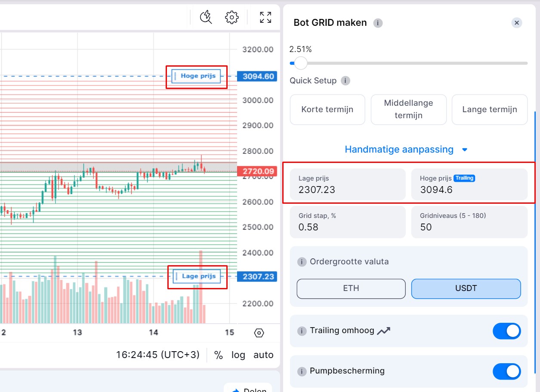Click info icon beside Pumpbescherming
This screenshot has width=540, height=392.
point(302,371)
